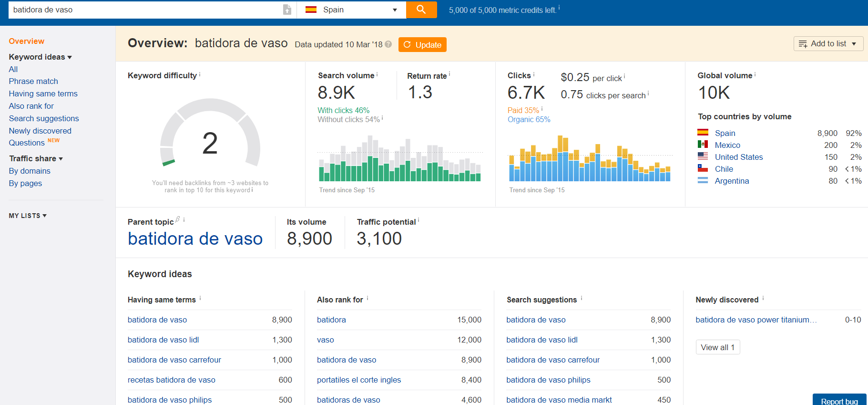Click the United States flag in top countries
This screenshot has height=405, width=868.
click(x=703, y=156)
